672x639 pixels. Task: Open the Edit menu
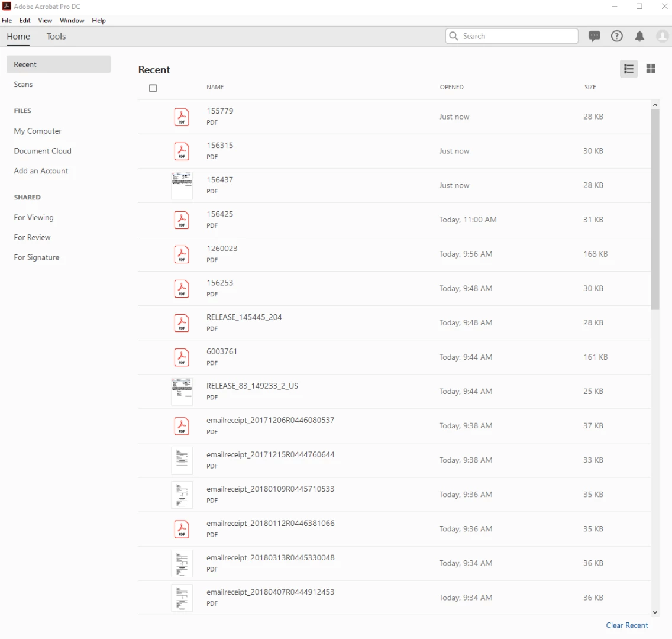(x=25, y=20)
